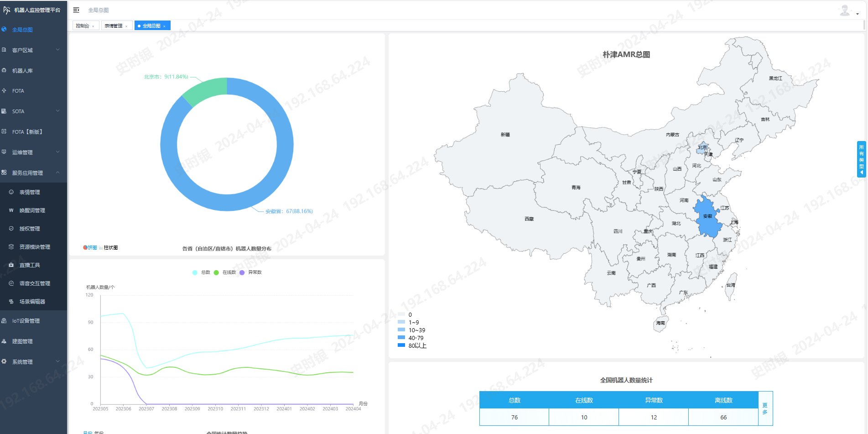The height and width of the screenshot is (434, 868).
Task: Click the 建图管理 sidebar icon
Action: (x=4, y=341)
